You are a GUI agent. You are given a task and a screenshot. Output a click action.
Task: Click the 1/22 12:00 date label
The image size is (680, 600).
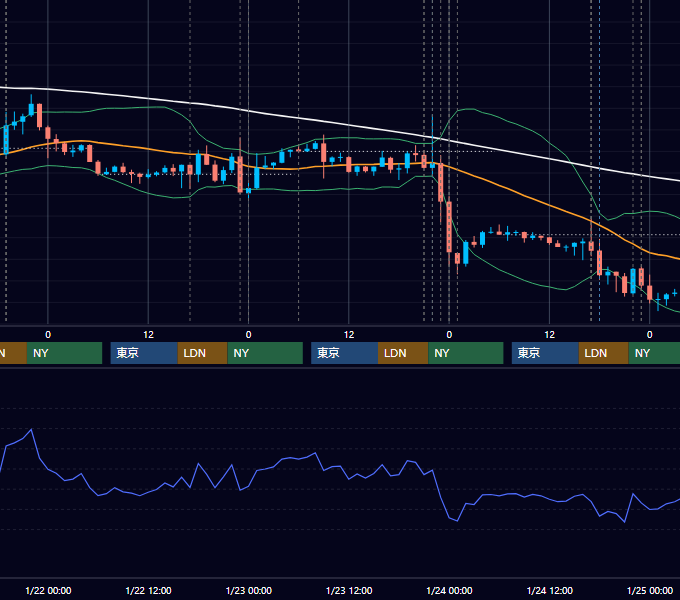tap(148, 590)
